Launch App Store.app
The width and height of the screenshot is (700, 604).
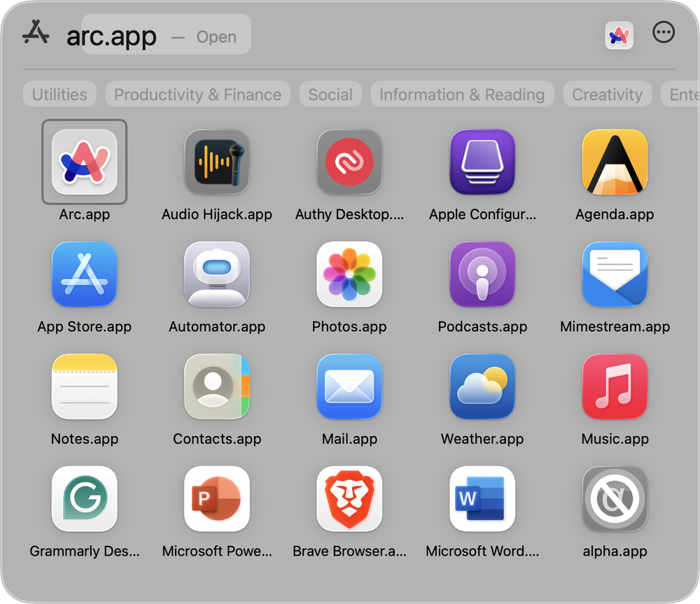coord(85,274)
